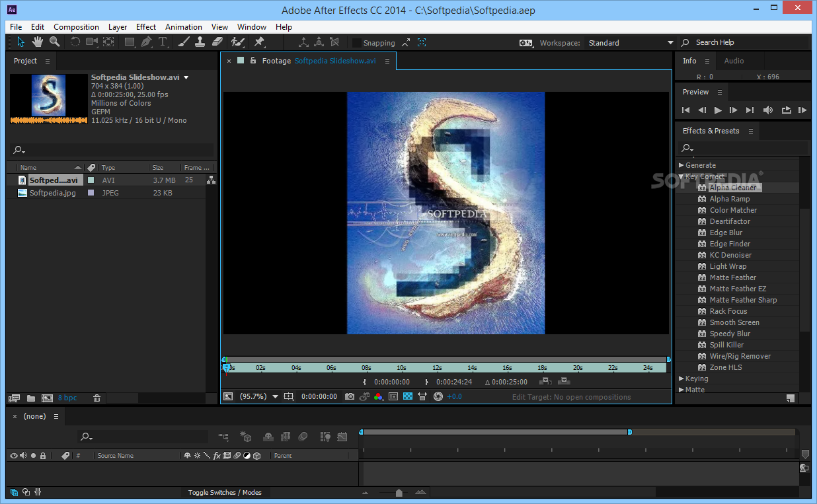Select the Eraser tool

pyautogui.click(x=217, y=42)
